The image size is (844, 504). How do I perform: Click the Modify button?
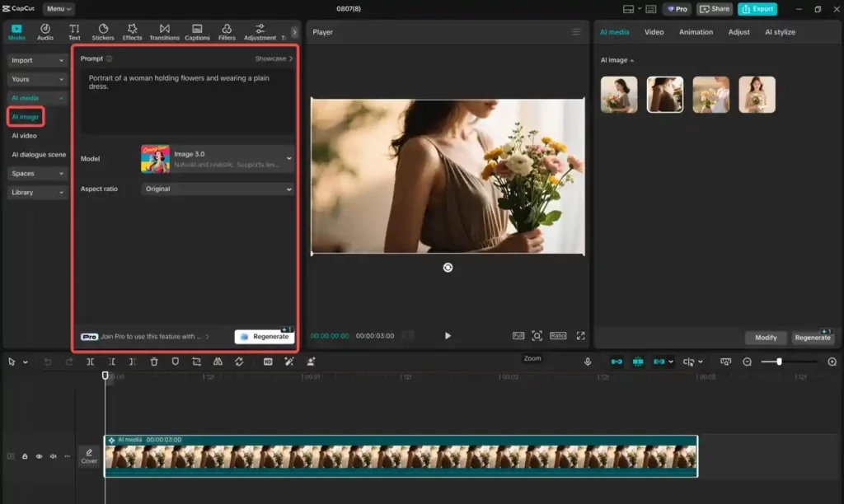(x=766, y=338)
